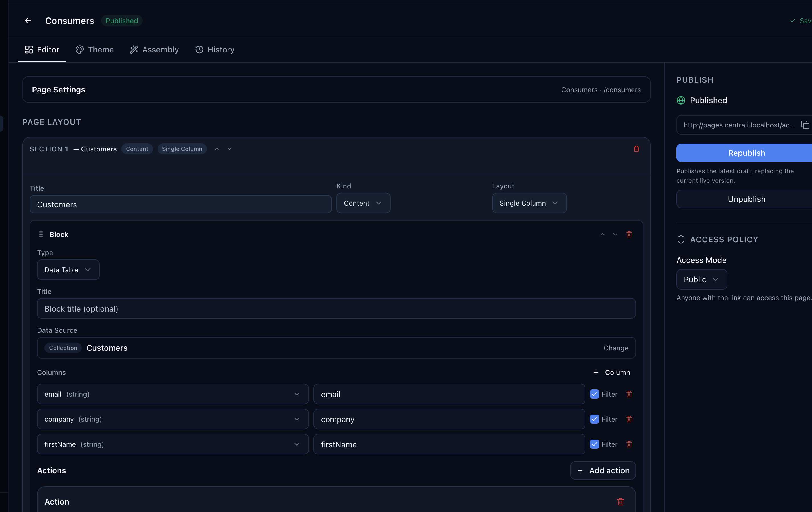Delete the Block using its trash icon
The height and width of the screenshot is (512, 812).
coord(629,234)
